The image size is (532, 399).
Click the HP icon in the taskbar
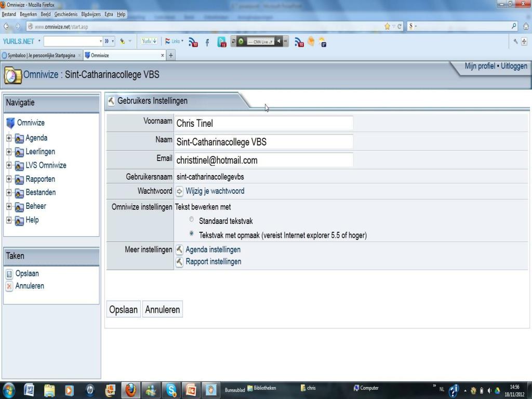click(x=90, y=390)
